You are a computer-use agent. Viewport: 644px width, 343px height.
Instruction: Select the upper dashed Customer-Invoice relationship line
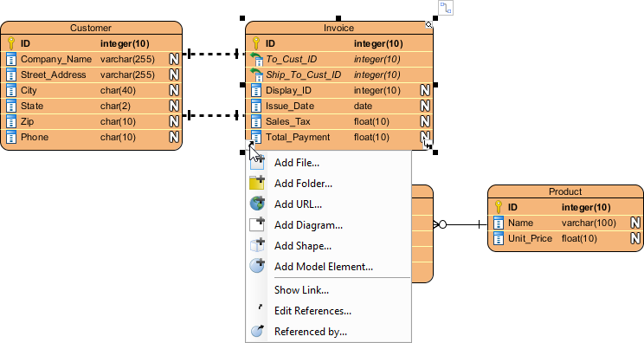(x=214, y=54)
